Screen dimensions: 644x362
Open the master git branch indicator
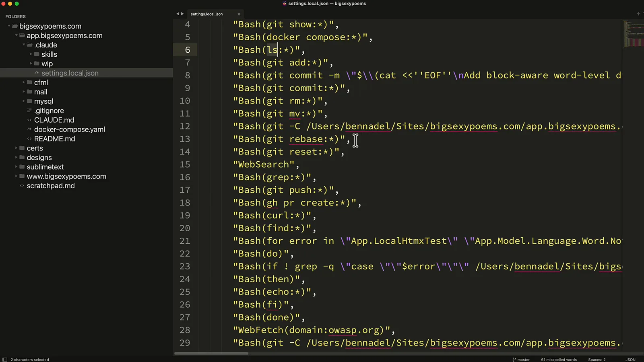pos(521,360)
